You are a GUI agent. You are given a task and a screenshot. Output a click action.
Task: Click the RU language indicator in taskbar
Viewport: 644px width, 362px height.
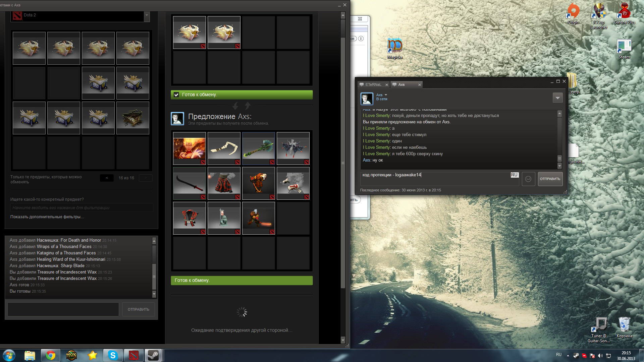pos(559,355)
